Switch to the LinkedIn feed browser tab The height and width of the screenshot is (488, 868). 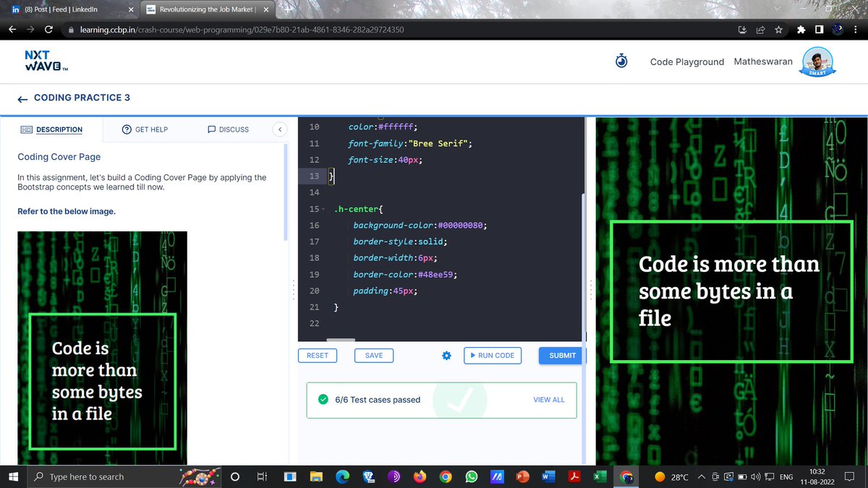[69, 9]
